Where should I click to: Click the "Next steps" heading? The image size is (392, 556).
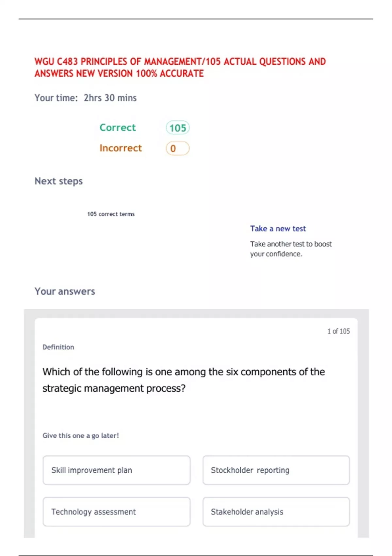pos(58,181)
